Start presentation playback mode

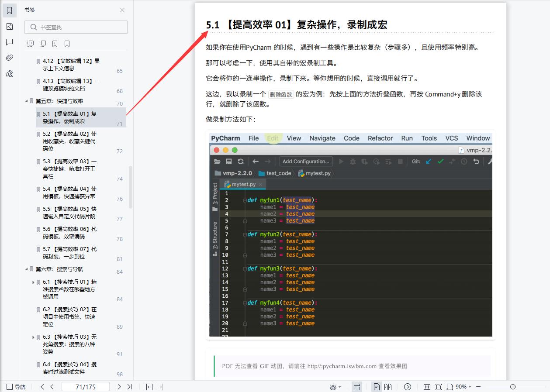pyautogui.click(x=407, y=387)
